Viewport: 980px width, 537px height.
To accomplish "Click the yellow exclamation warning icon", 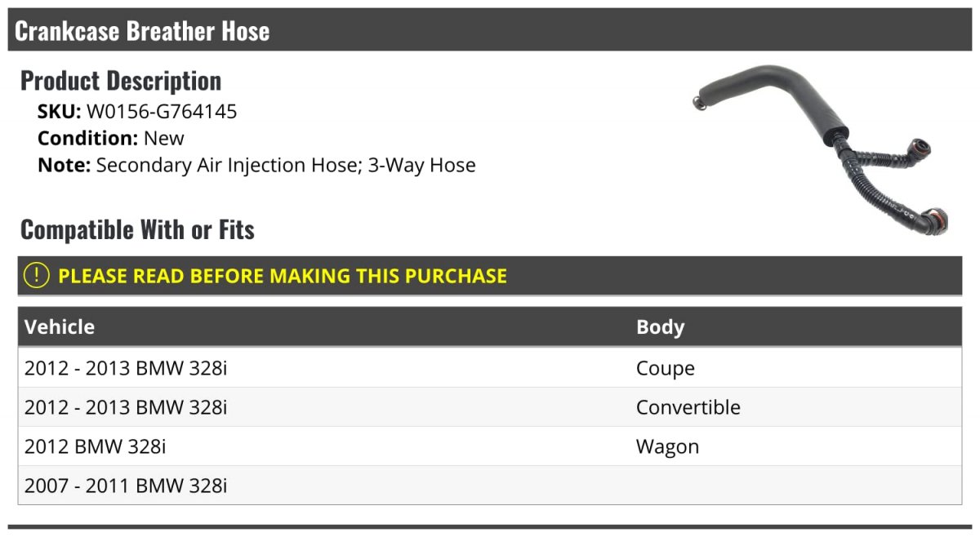I will pos(37,276).
